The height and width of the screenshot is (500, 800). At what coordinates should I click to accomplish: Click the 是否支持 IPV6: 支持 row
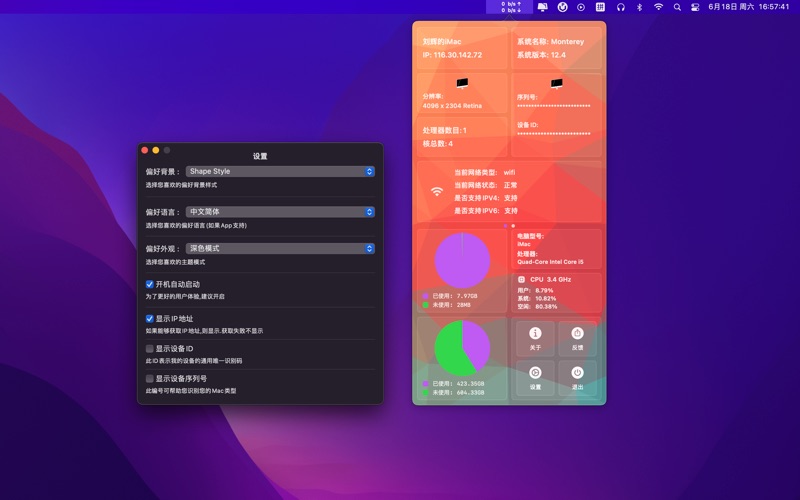486,211
